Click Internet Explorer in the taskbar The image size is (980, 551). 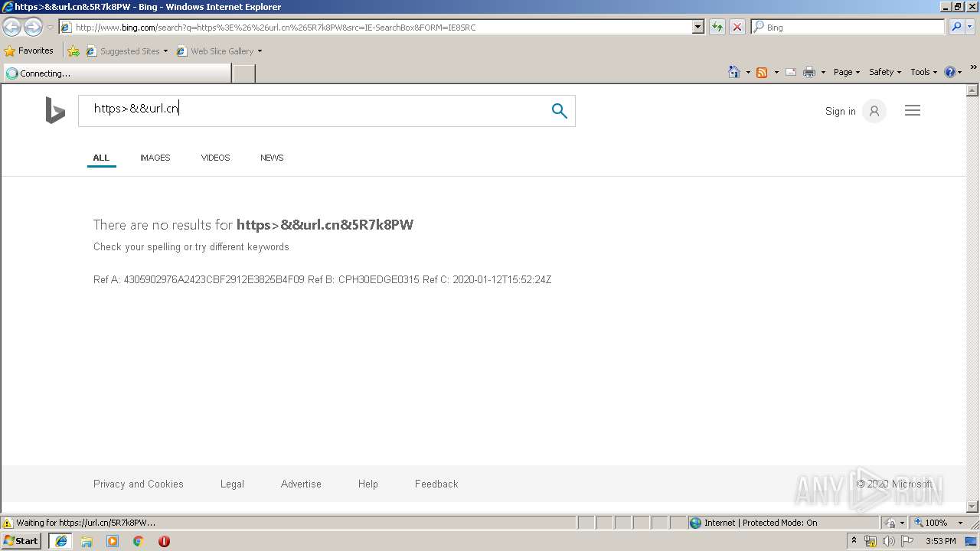[x=61, y=541]
